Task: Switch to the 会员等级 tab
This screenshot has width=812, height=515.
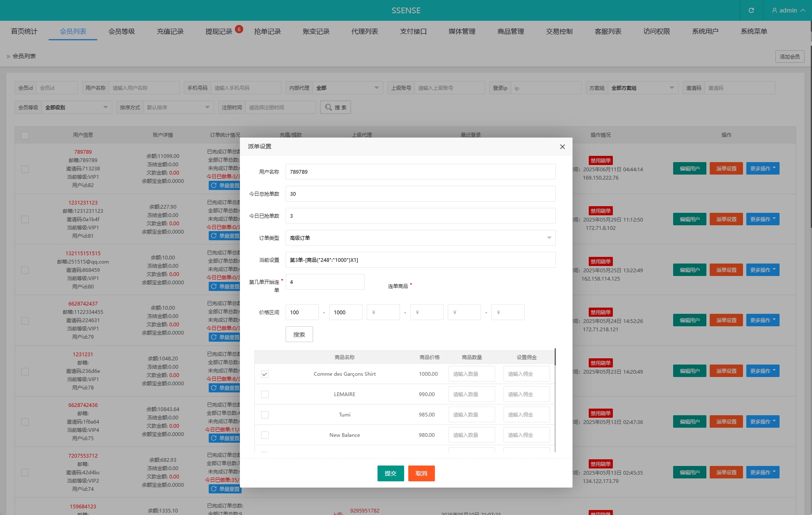Action: (121, 32)
